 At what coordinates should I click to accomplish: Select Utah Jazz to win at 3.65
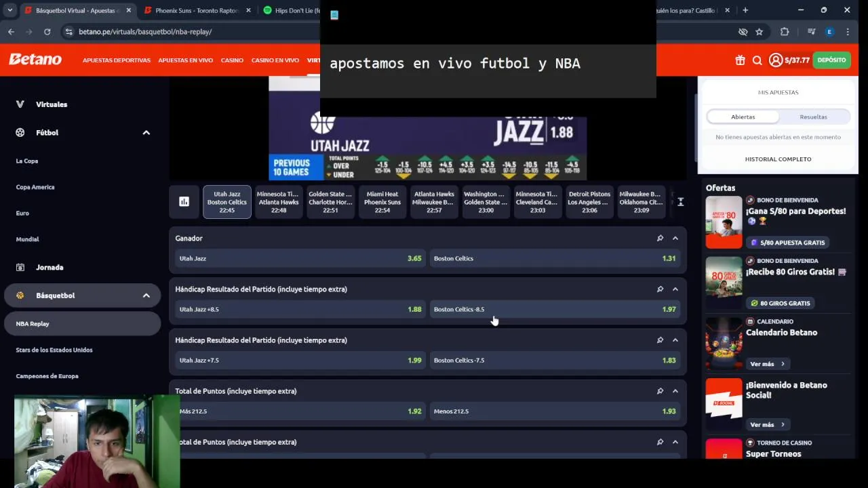pyautogui.click(x=300, y=258)
